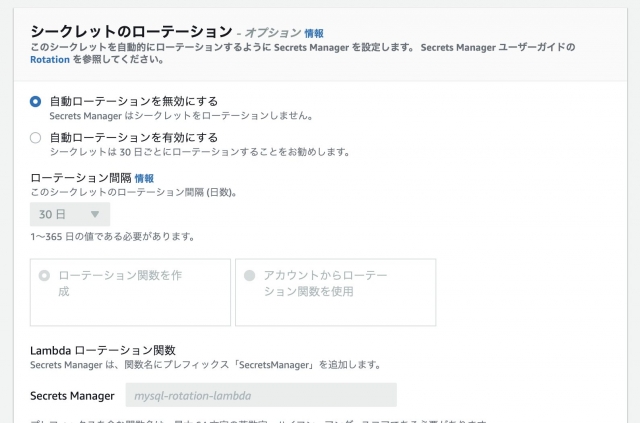Click the 'シークレットのローテーション' section heading
The height and width of the screenshot is (423, 640).
point(131,31)
